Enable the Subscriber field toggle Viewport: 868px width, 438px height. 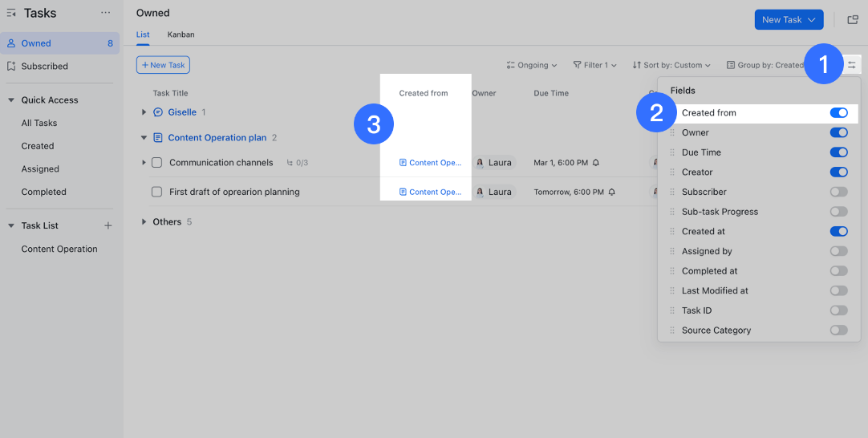point(838,192)
